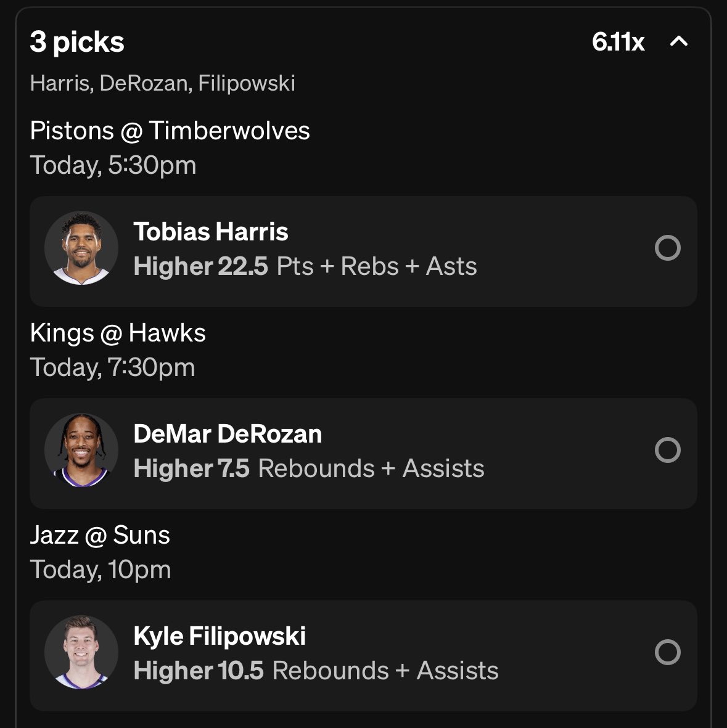This screenshot has width=727, height=728.
Task: Click Higher 7.5 Rebounds + Assists line
Action: (309, 468)
